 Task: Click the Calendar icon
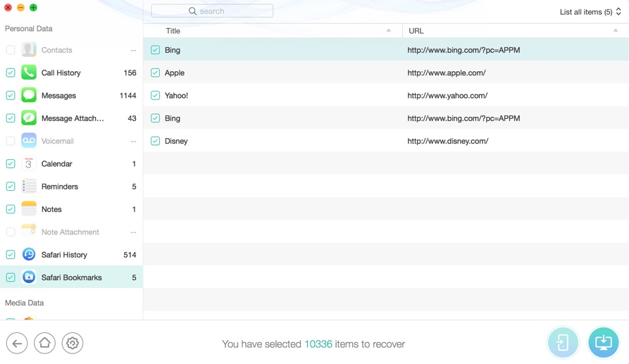[29, 163]
